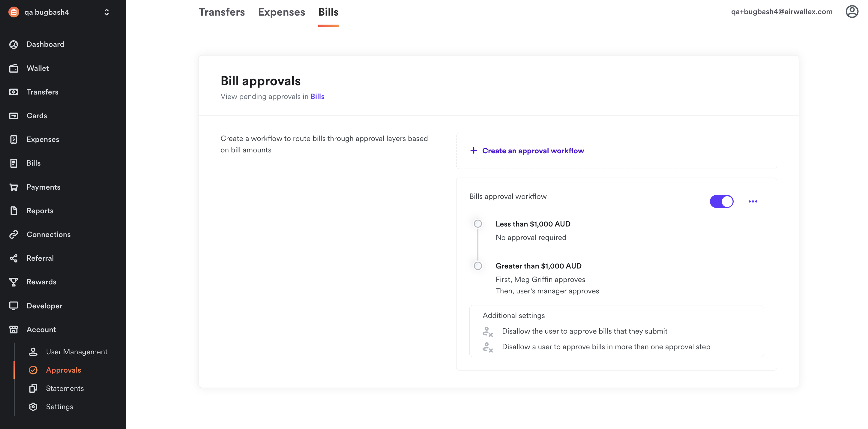This screenshot has height=429, width=868.
Task: Click the 'Greater than $1,000 AUD' heading
Action: tap(538, 266)
